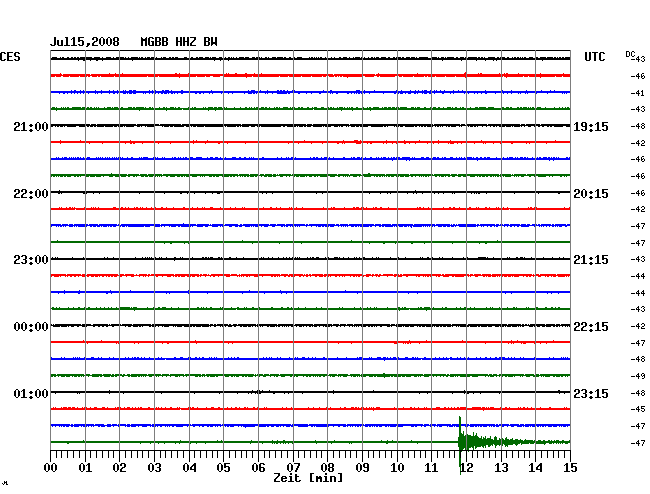The height and width of the screenshot is (494, 650).
Task: Click the date label Jul15,2008
Action: [x=85, y=42]
